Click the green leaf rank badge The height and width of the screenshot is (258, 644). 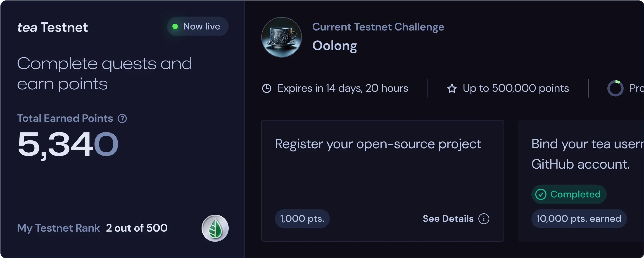tap(215, 228)
